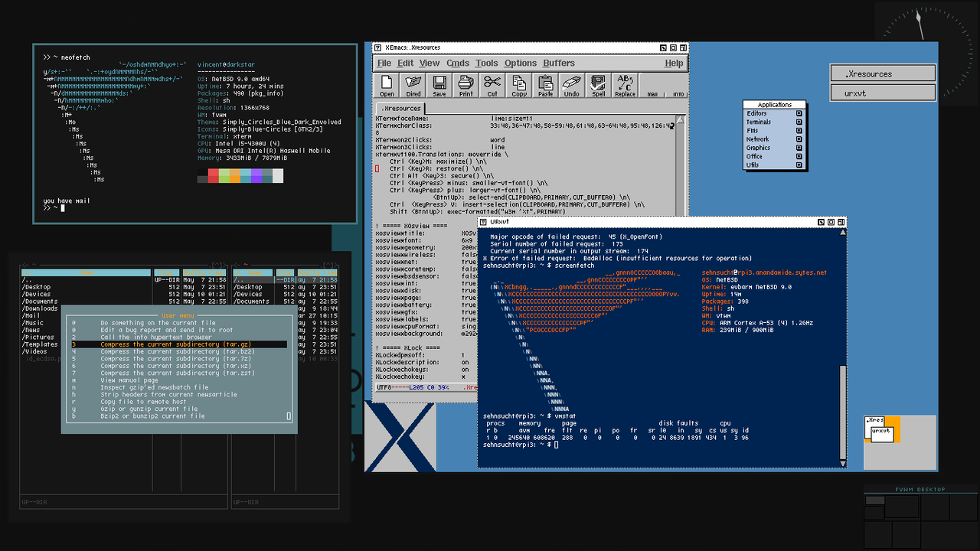
Task: Click the Print icon in XEmacs toolbar
Action: pos(465,85)
